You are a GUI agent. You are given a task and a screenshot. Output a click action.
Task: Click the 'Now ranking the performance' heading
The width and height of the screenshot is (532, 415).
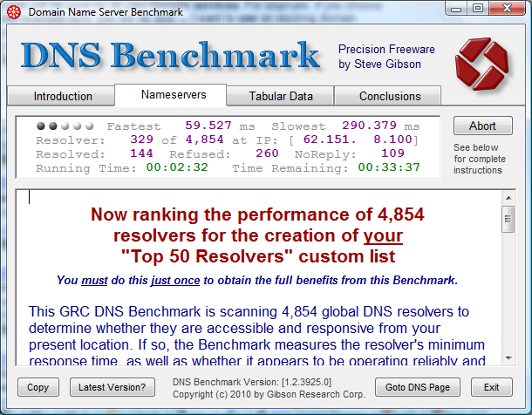point(258,235)
